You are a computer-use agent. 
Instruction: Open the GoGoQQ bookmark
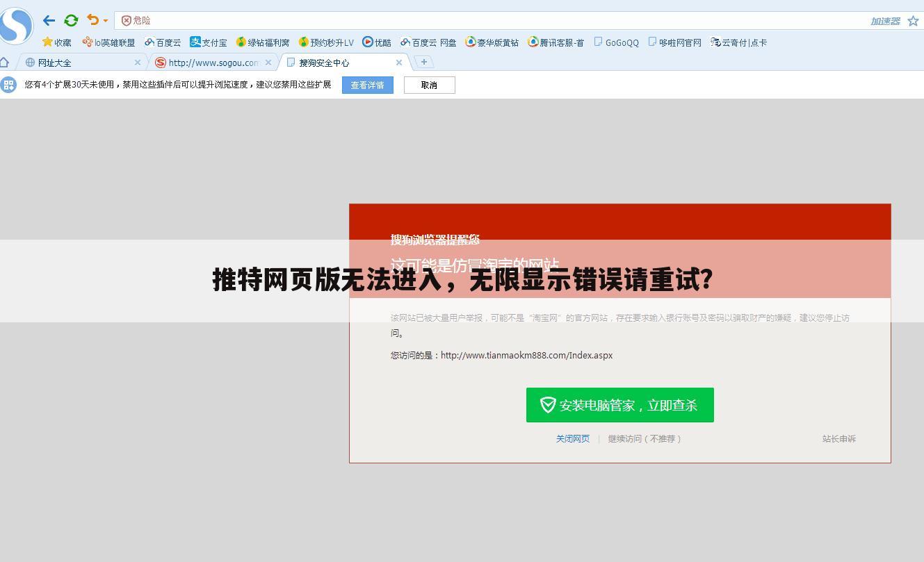click(617, 42)
